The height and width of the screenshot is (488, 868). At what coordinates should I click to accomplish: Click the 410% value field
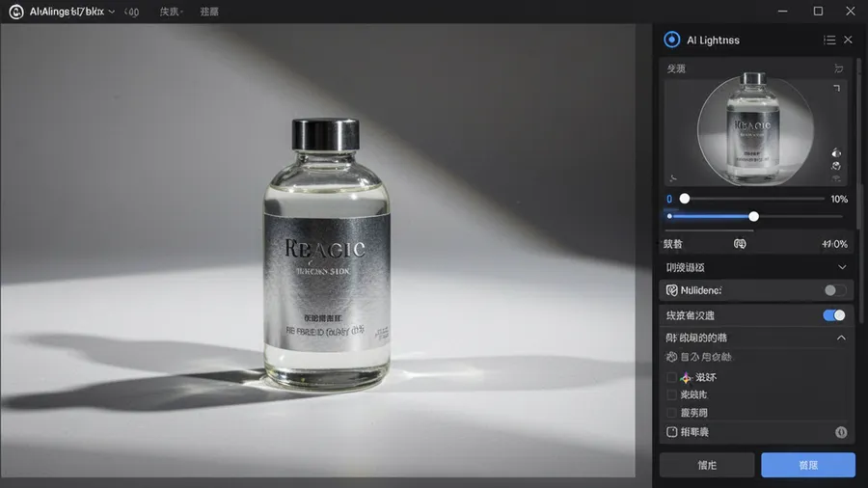pos(834,244)
